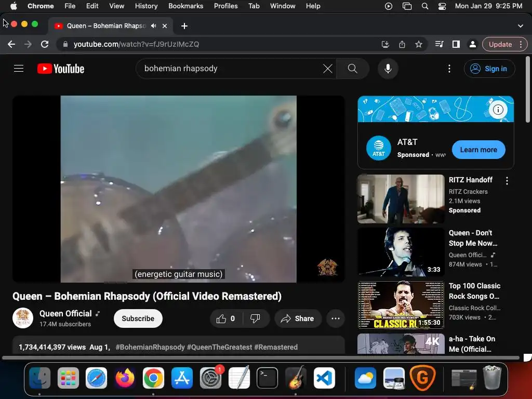Viewport: 532px width, 399px height.
Task: Click the Sign in button
Action: [489, 69]
